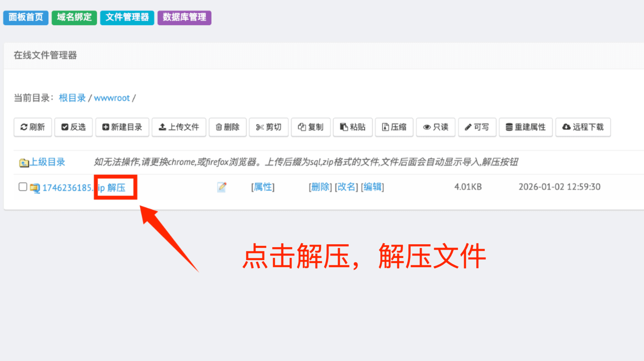644x361 pixels.
Task: Click the 刷新 refresh button
Action: click(33, 127)
